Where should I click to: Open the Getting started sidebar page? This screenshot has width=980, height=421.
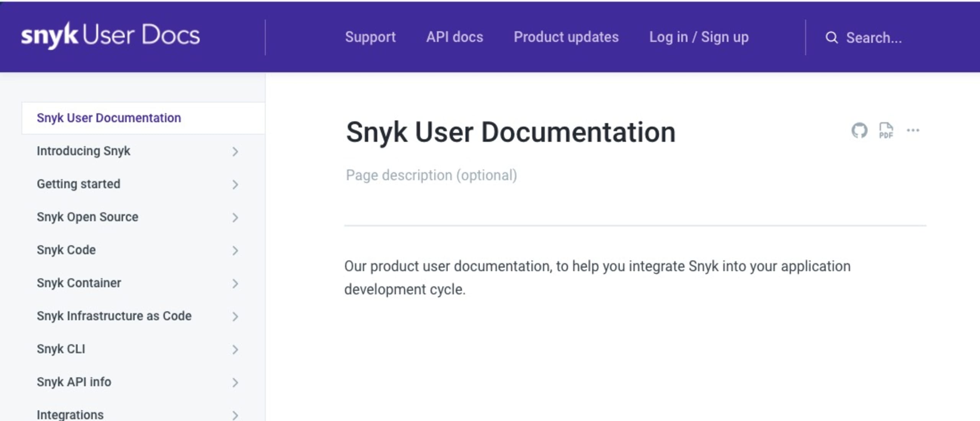coord(78,184)
